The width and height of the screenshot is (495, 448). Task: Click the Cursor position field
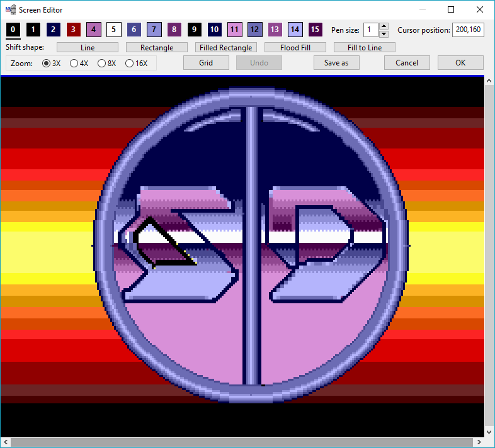(468, 30)
